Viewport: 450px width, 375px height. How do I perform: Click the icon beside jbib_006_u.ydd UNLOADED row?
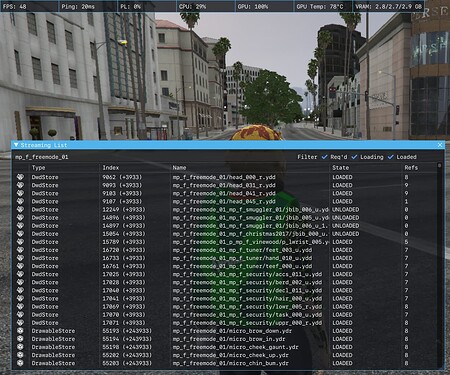[x=20, y=209]
